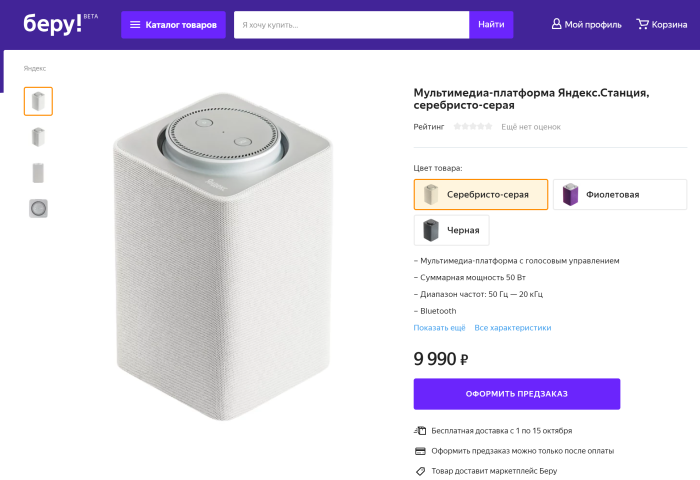Expand Показать ещё specifications
Viewport: 700px width, 480px height.
coord(439,328)
